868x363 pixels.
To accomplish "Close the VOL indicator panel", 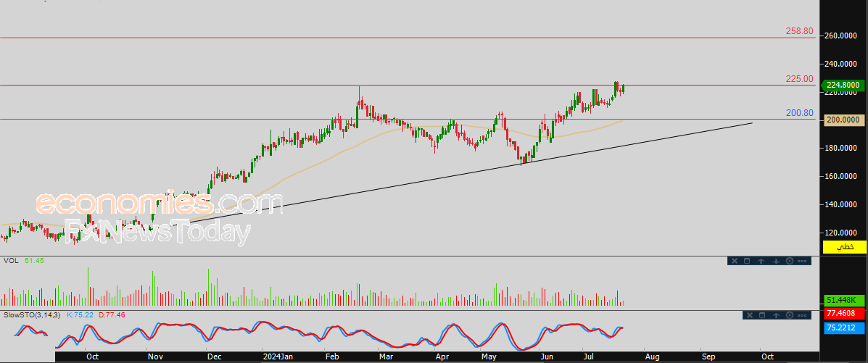I will [x=735, y=261].
